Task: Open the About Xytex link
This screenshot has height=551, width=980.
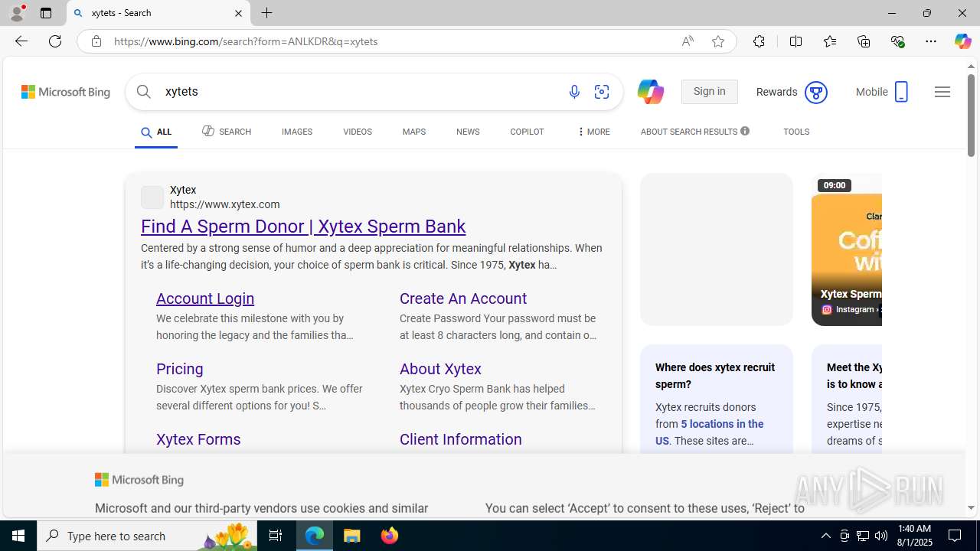Action: [x=440, y=369]
